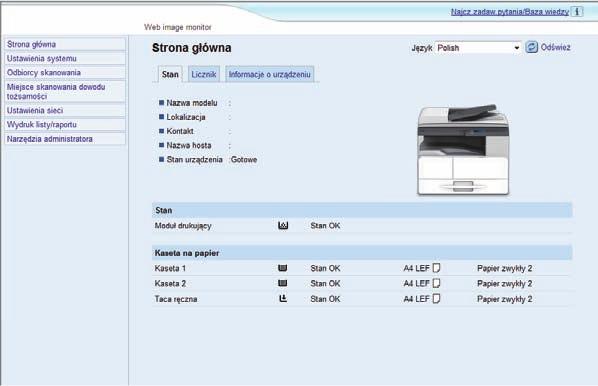Open Strona główna in the sidebar

(65, 44)
